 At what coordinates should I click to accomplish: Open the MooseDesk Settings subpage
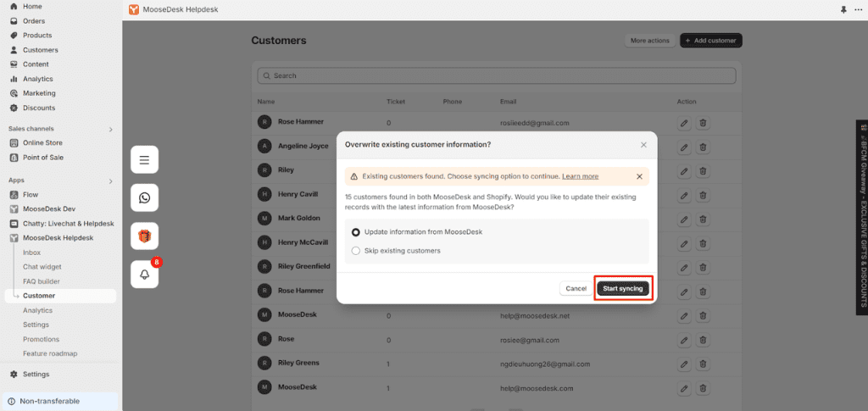[36, 325]
